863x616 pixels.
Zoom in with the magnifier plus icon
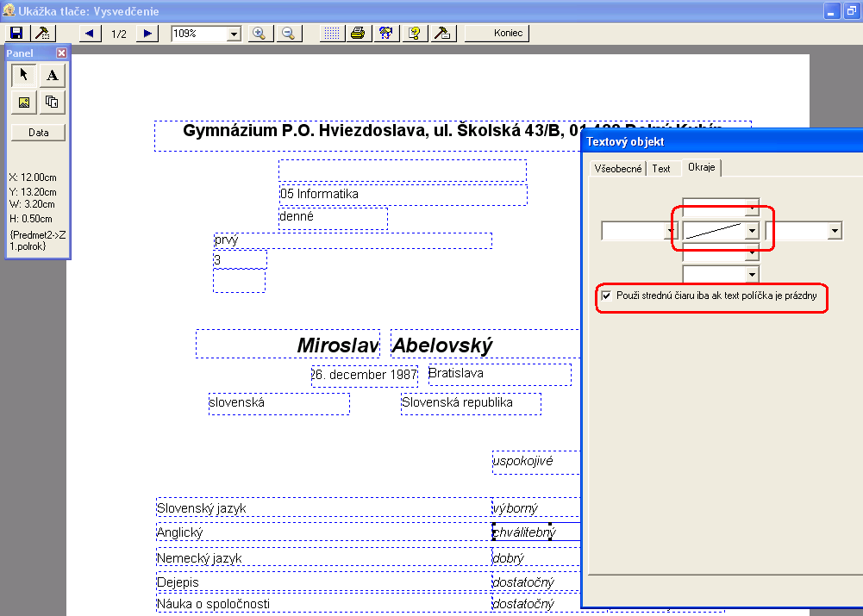(x=260, y=33)
